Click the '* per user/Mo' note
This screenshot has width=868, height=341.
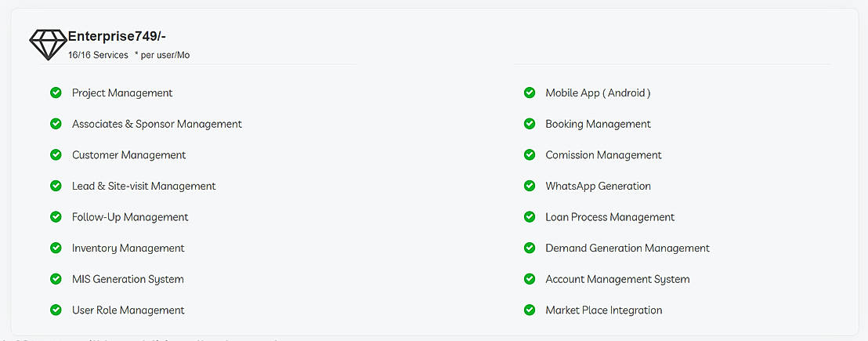[162, 55]
